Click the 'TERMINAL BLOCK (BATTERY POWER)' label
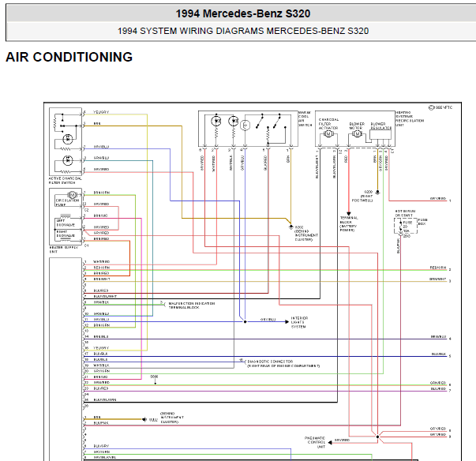Image resolution: width=476 pixels, height=461 pixels. pyautogui.click(x=349, y=224)
